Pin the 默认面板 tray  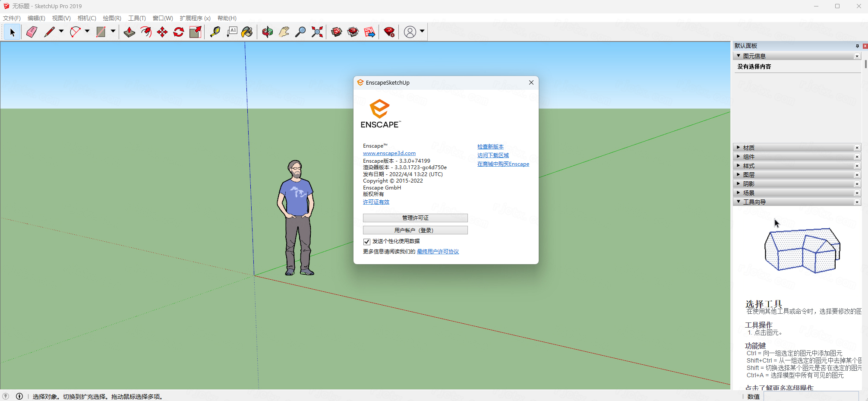click(857, 46)
